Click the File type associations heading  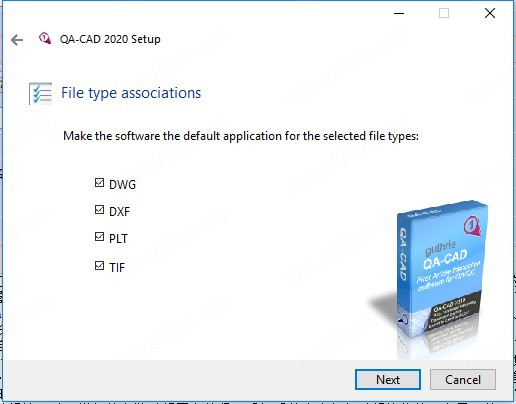coord(131,93)
